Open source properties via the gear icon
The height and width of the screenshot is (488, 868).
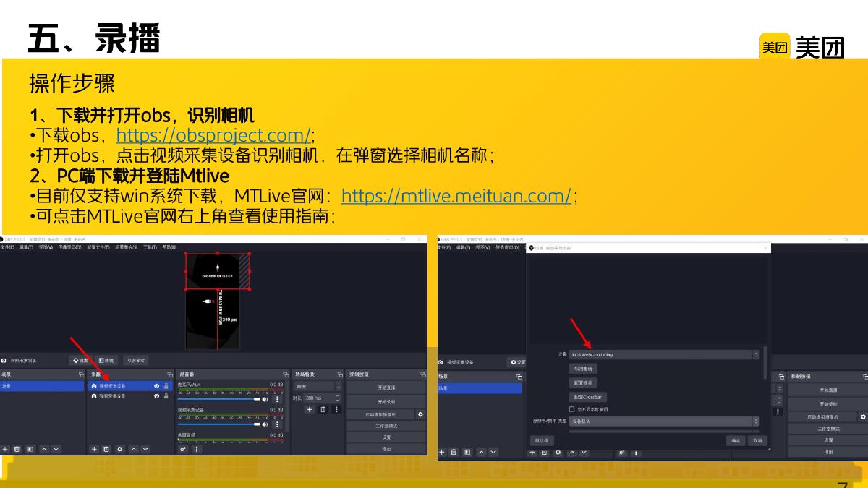(x=120, y=449)
